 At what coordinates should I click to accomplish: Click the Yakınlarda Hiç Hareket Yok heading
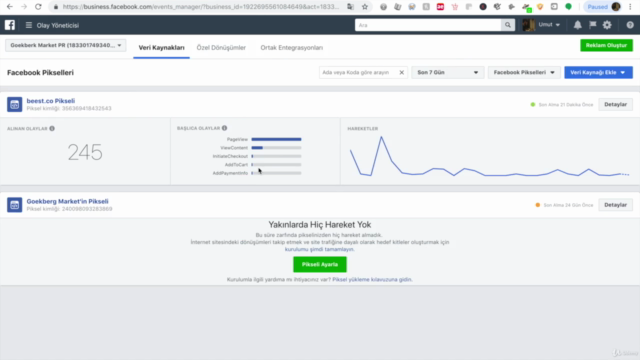pyautogui.click(x=320, y=224)
